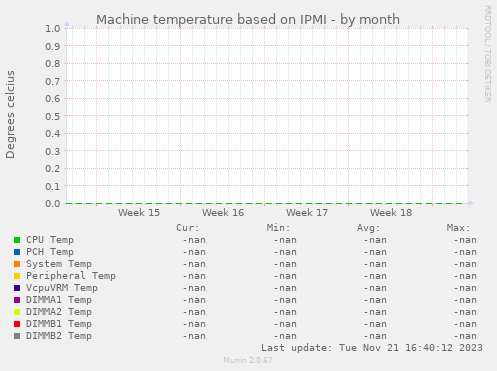
Task: Click the 1.0 y-axis value
Action: click(53, 28)
